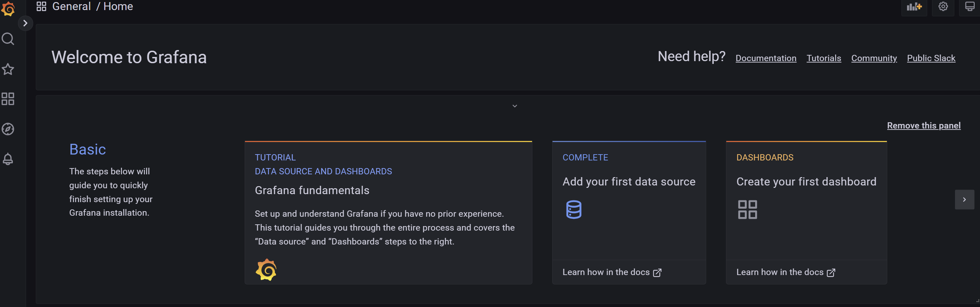Click the next arrow for more setup steps
Image resolution: width=980 pixels, height=307 pixels.
(x=964, y=199)
